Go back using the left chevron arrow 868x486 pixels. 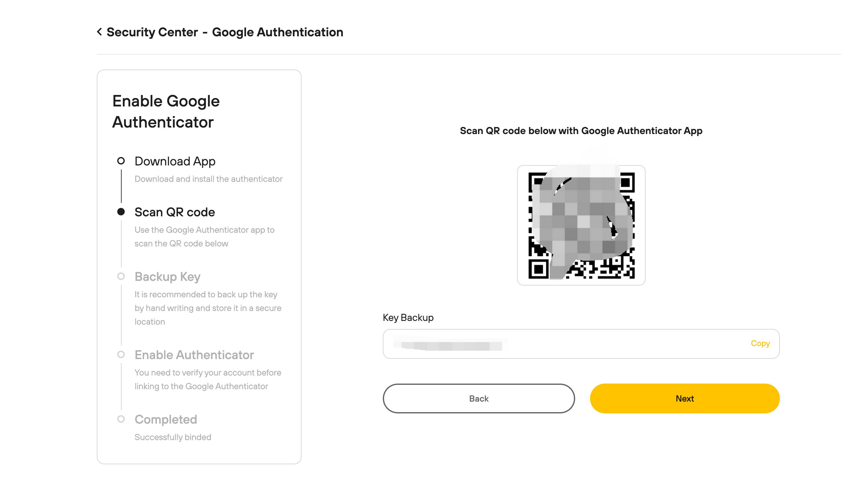point(99,32)
